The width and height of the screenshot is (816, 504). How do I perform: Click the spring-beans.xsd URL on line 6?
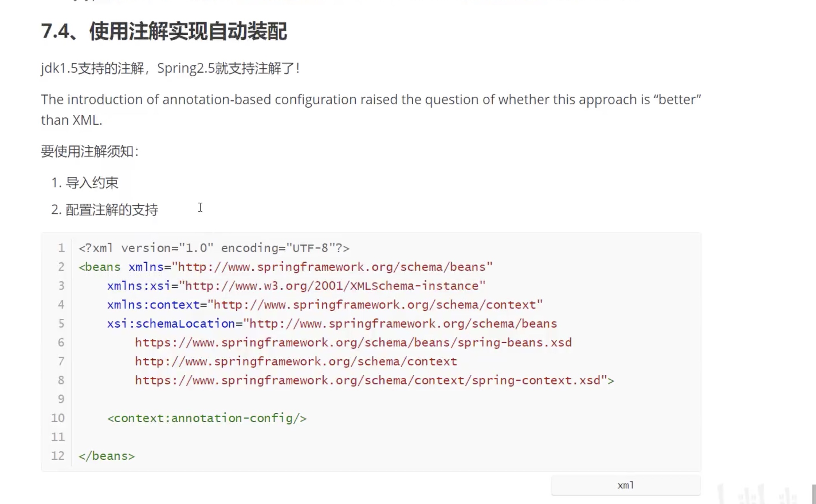coord(353,342)
